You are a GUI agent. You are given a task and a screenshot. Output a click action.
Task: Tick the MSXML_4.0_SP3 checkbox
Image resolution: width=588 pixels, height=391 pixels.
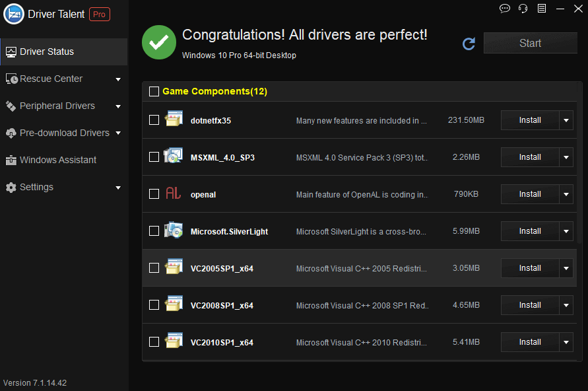(154, 157)
